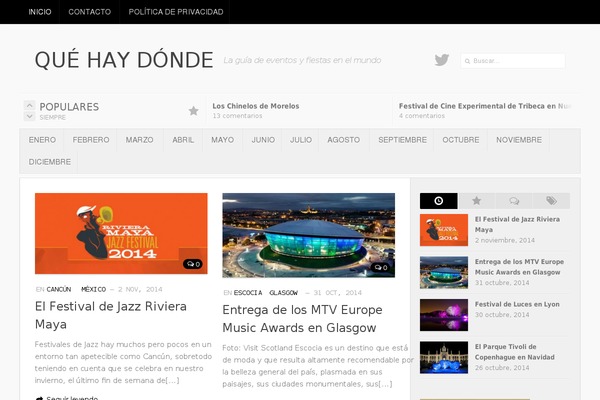This screenshot has width=600, height=400.
Task: Open the recent comments bubble tab
Action: tap(514, 201)
